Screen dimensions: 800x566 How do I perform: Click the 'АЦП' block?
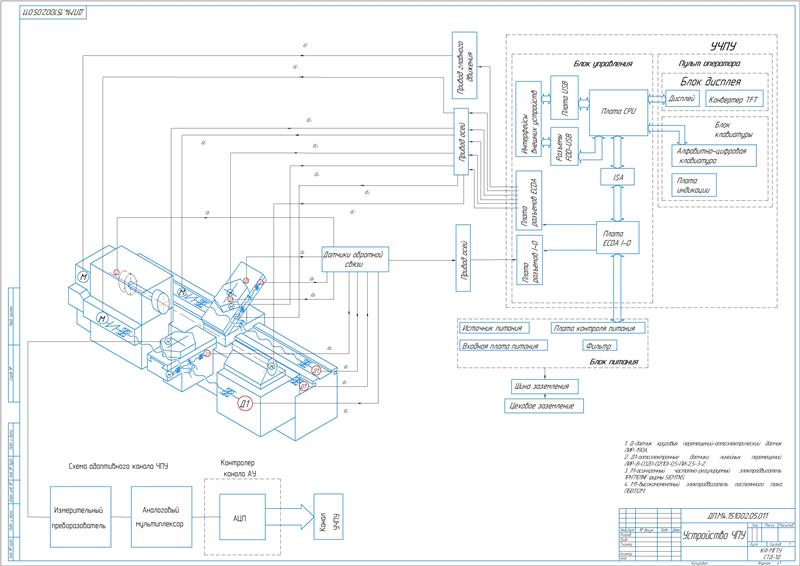(x=242, y=517)
